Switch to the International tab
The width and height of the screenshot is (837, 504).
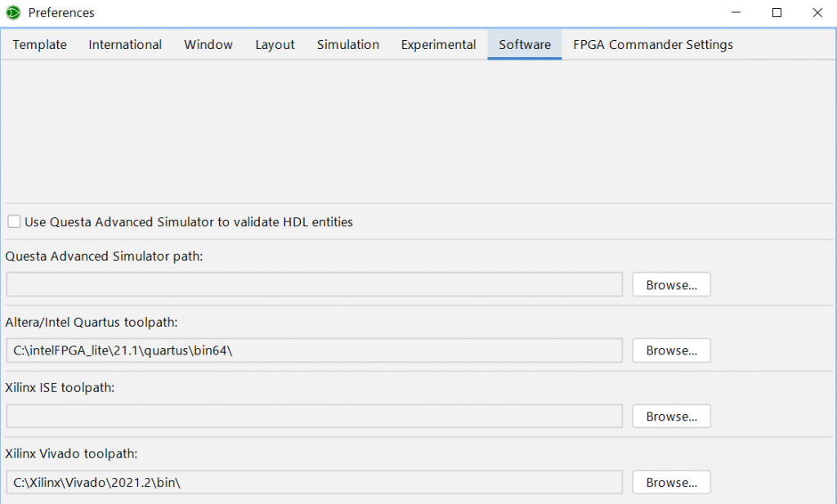[x=125, y=45]
